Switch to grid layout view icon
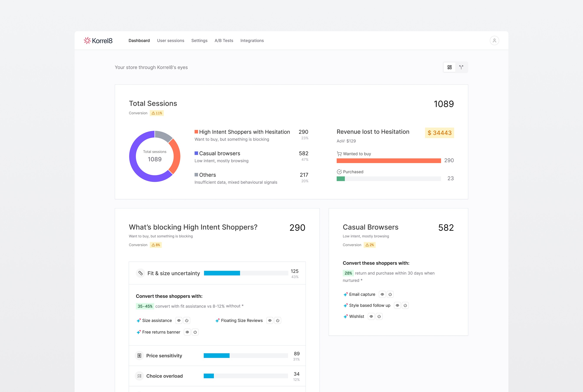583x392 pixels. pyautogui.click(x=449, y=67)
